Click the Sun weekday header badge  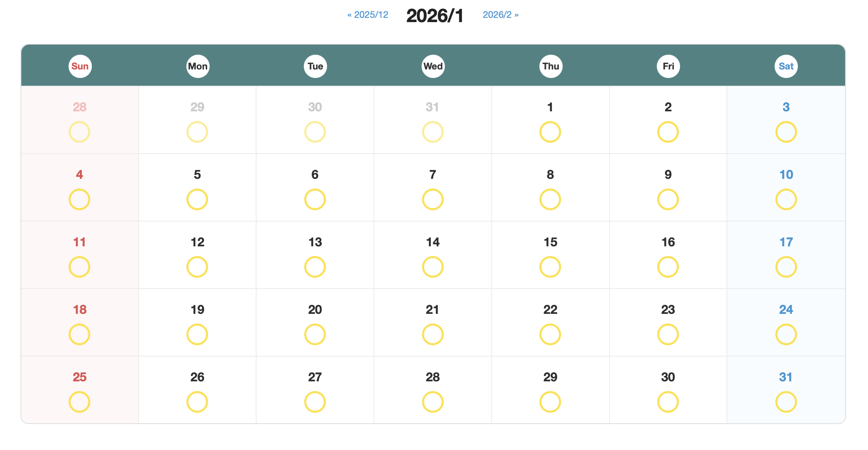click(x=80, y=66)
